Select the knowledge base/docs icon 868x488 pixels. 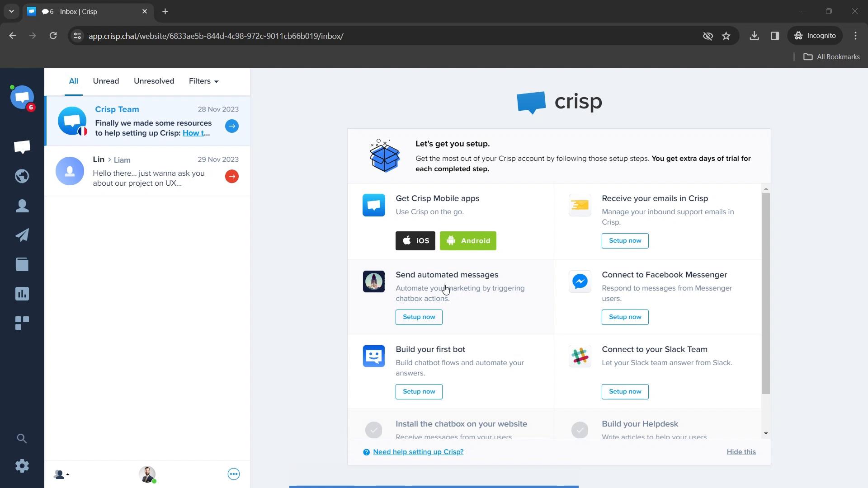pyautogui.click(x=22, y=264)
